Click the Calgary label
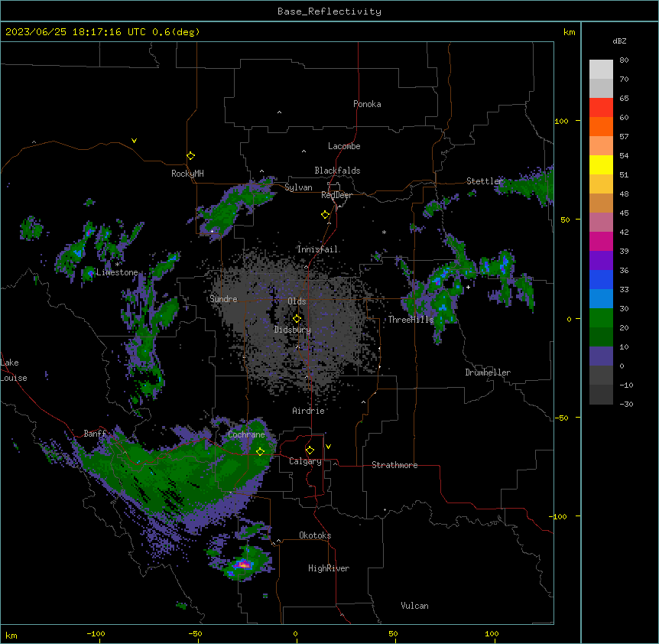This screenshot has height=644, width=659. point(305,461)
